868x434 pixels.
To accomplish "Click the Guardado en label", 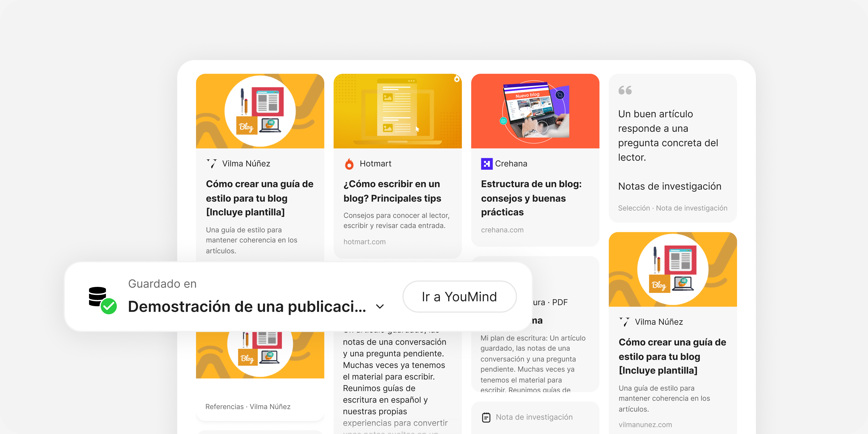I will pyautogui.click(x=162, y=284).
